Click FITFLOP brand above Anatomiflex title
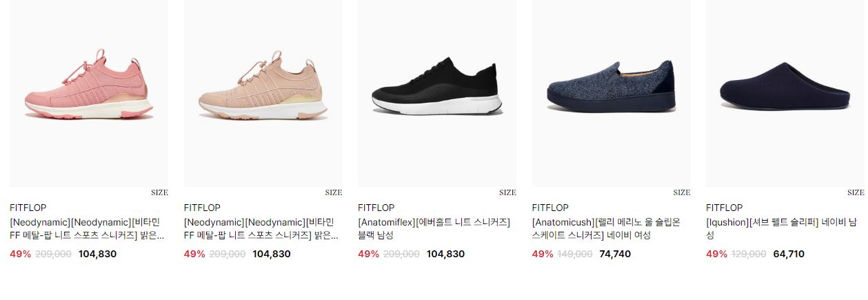 pos(376,208)
